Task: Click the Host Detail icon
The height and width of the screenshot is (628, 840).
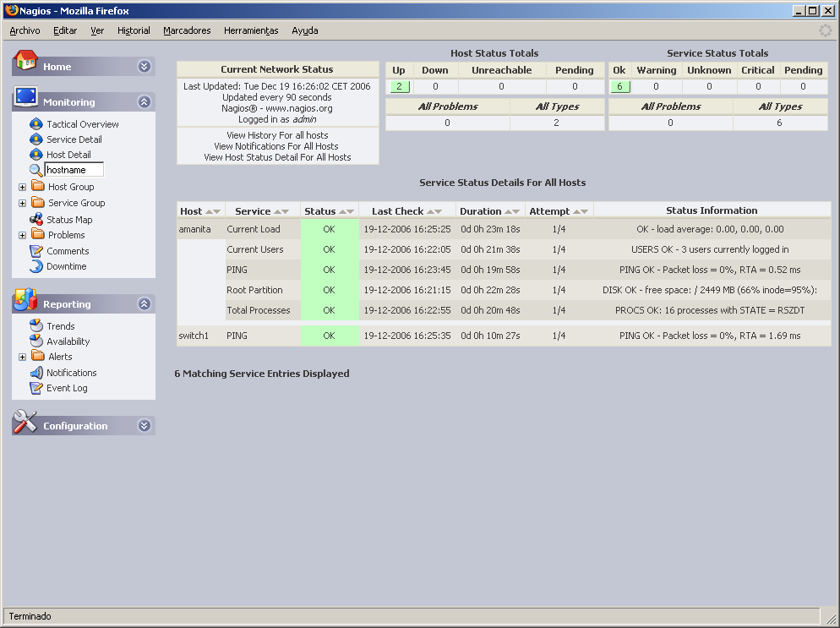Action: pyautogui.click(x=35, y=155)
